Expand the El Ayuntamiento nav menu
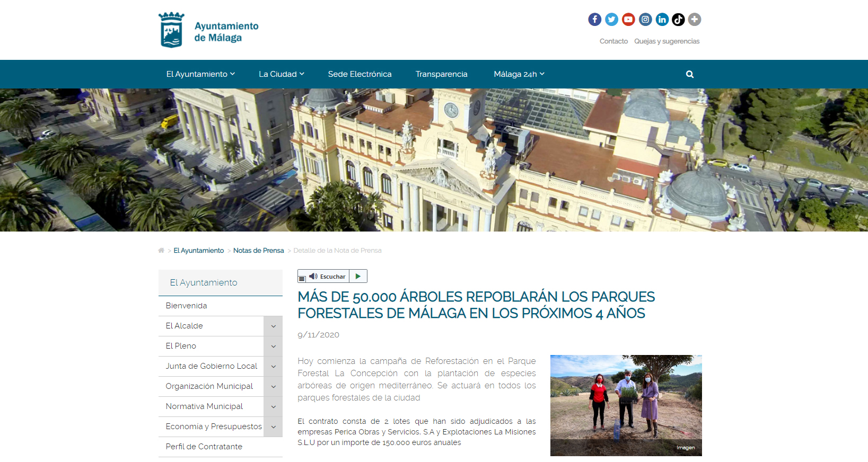Image resolution: width=868 pixels, height=462 pixels. tap(200, 74)
